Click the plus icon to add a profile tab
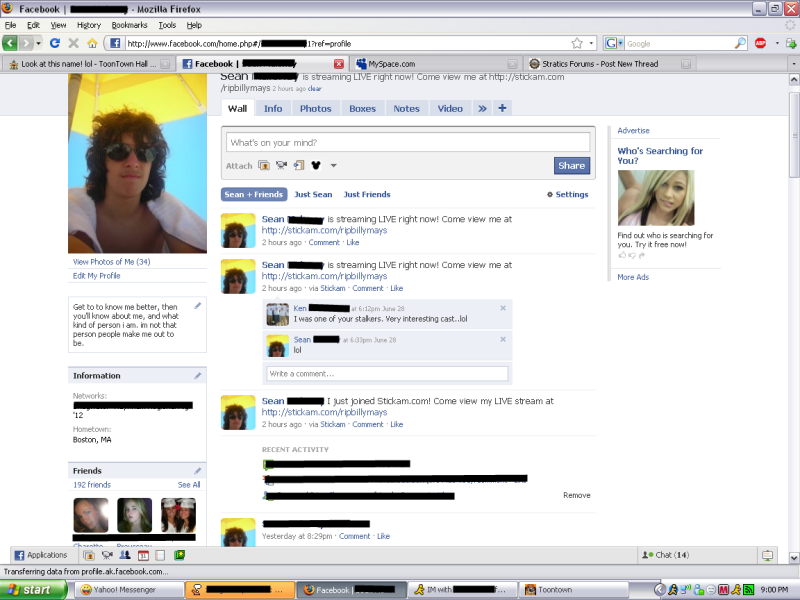Viewport: 800px width, 600px height. tap(502, 108)
